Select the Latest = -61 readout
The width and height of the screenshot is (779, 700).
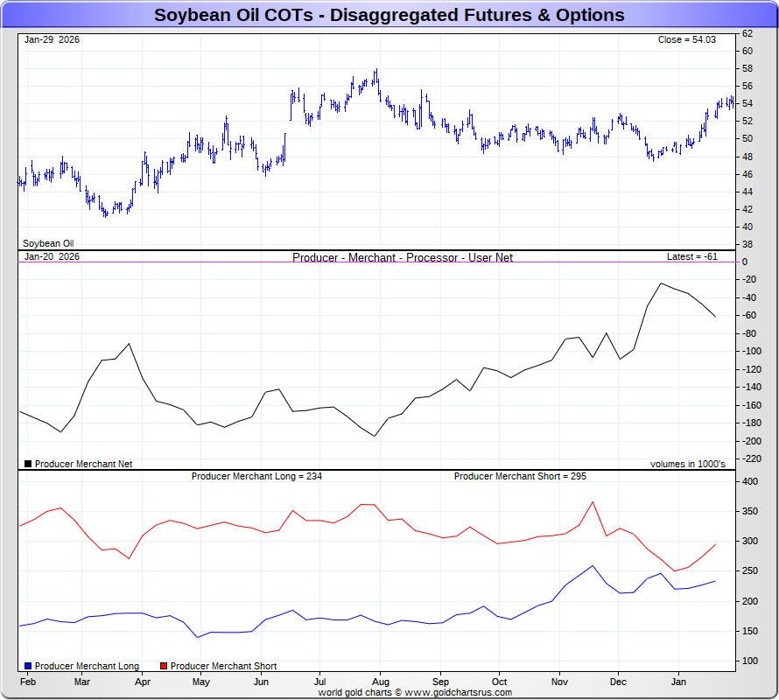tap(691, 256)
